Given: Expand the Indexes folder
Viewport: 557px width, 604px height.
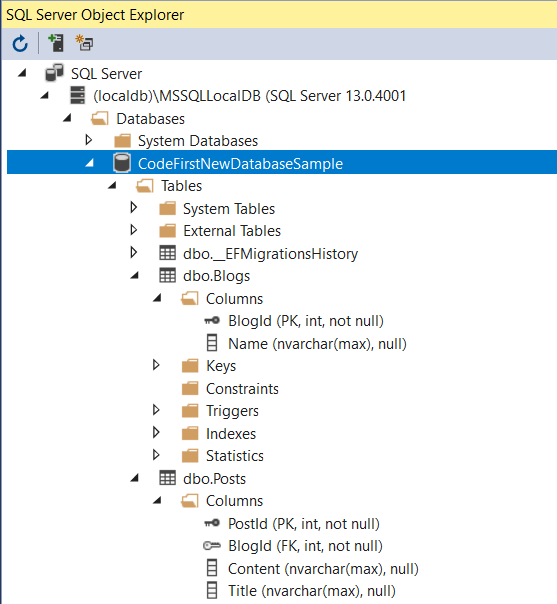Looking at the screenshot, I should 156,433.
